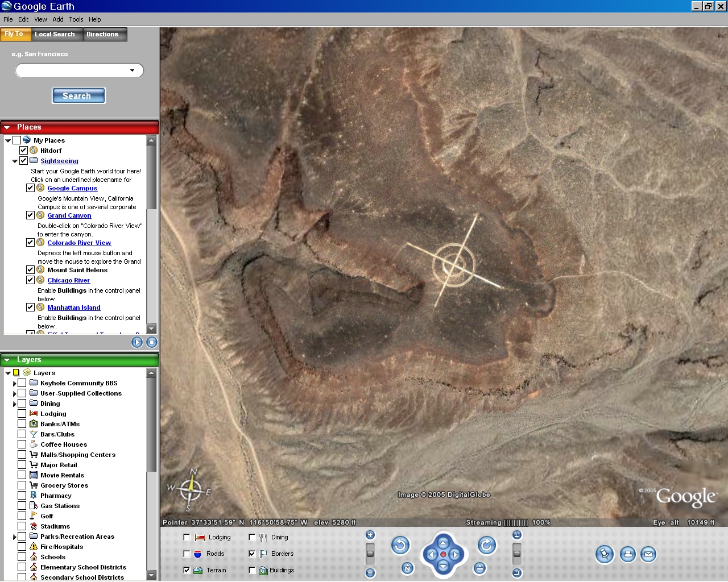
Task: Pan the map down
Action: coord(443,566)
